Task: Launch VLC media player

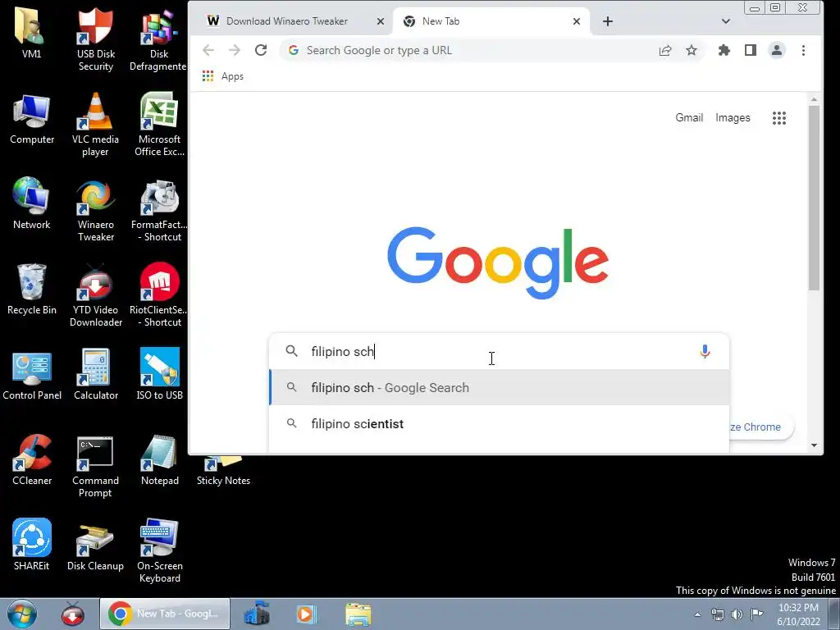Action: click(x=95, y=125)
